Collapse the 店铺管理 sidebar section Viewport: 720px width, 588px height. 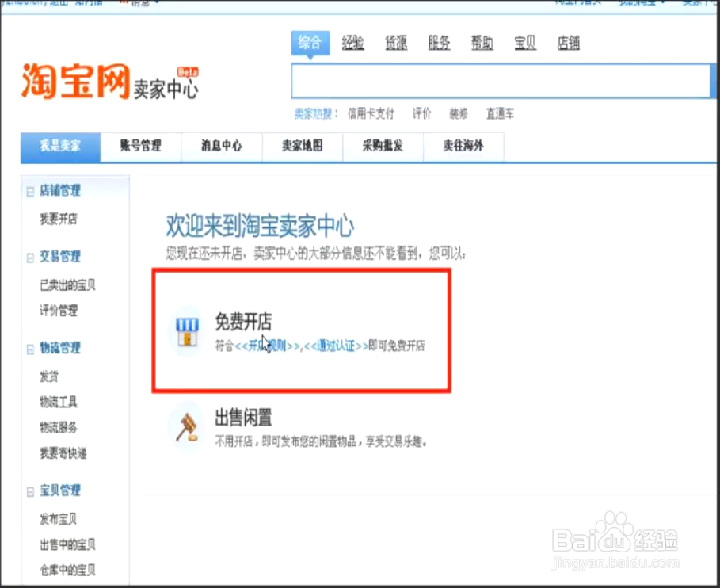click(x=30, y=191)
